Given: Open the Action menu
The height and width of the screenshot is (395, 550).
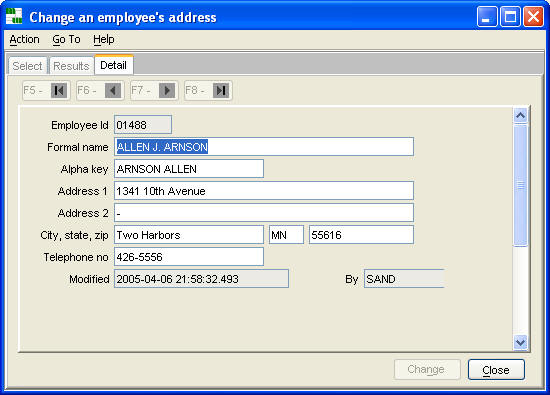Looking at the screenshot, I should [x=24, y=39].
